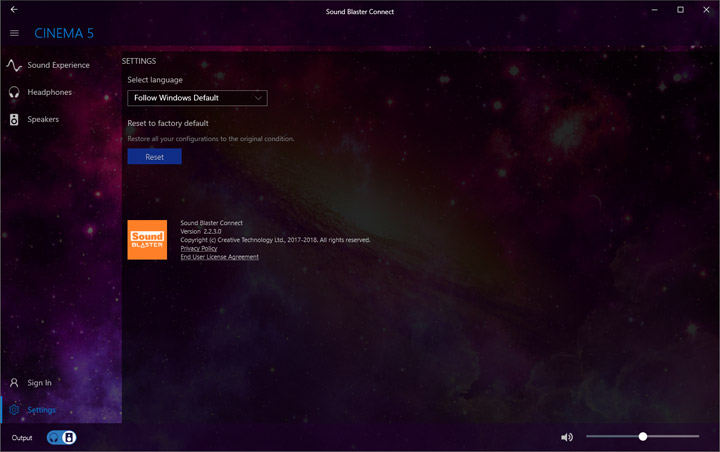The height and width of the screenshot is (452, 720).
Task: Click the Sound Blaster orange logo
Action: pyautogui.click(x=147, y=240)
